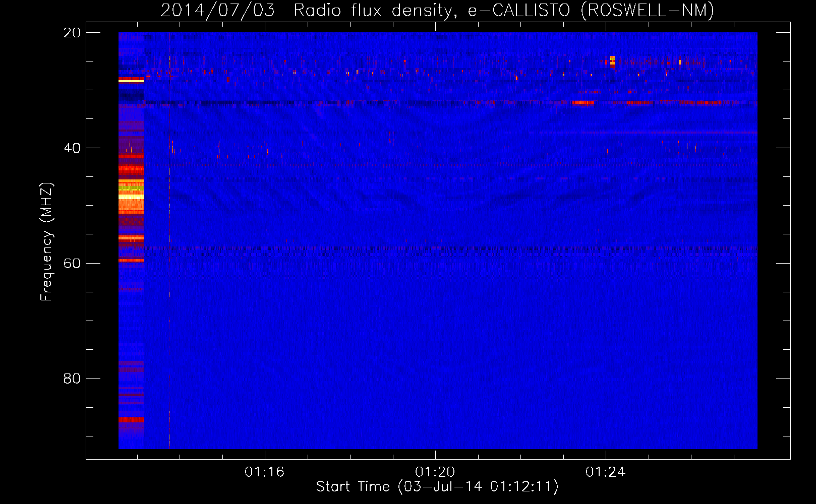Click the 20 frequency tick label
This screenshot has width=816, height=504.
point(72,33)
